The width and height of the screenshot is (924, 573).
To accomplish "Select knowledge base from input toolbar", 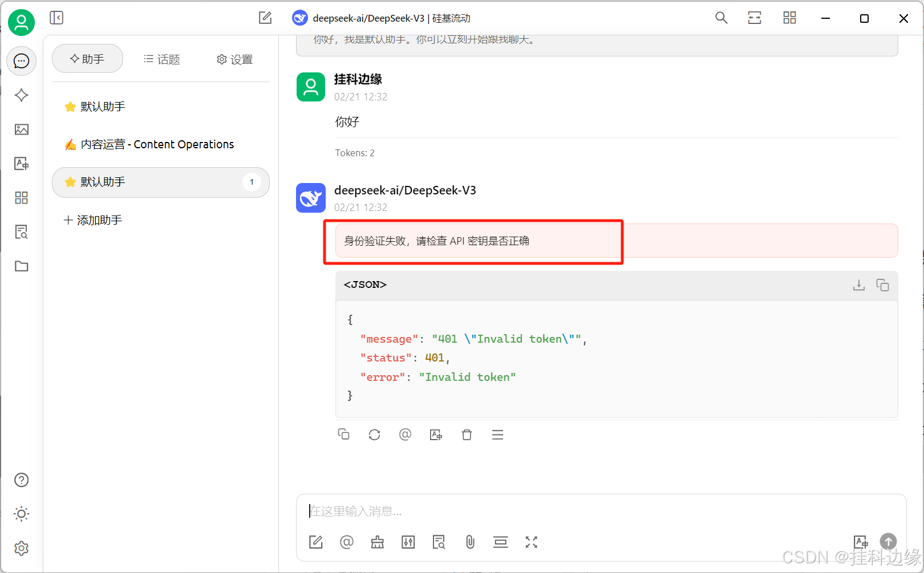I will pos(439,542).
